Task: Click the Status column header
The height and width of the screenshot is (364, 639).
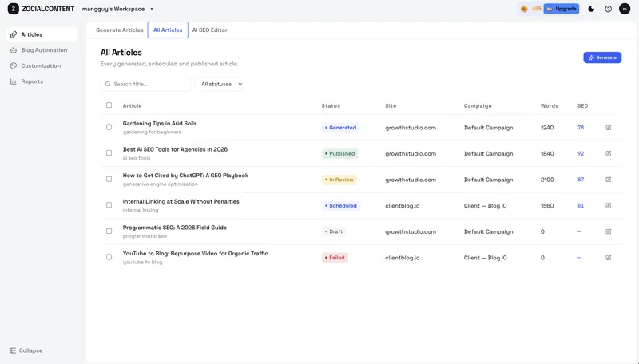Action: tap(331, 106)
